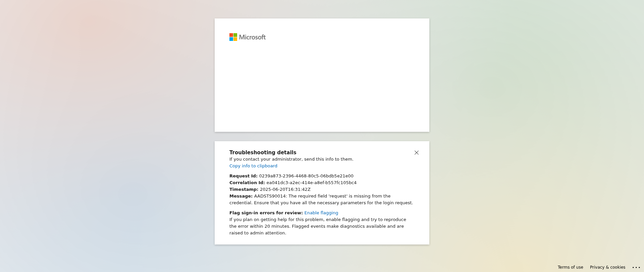644x272 pixels.
Task: Click the AADSTS90014 error message text
Action: (x=321, y=200)
